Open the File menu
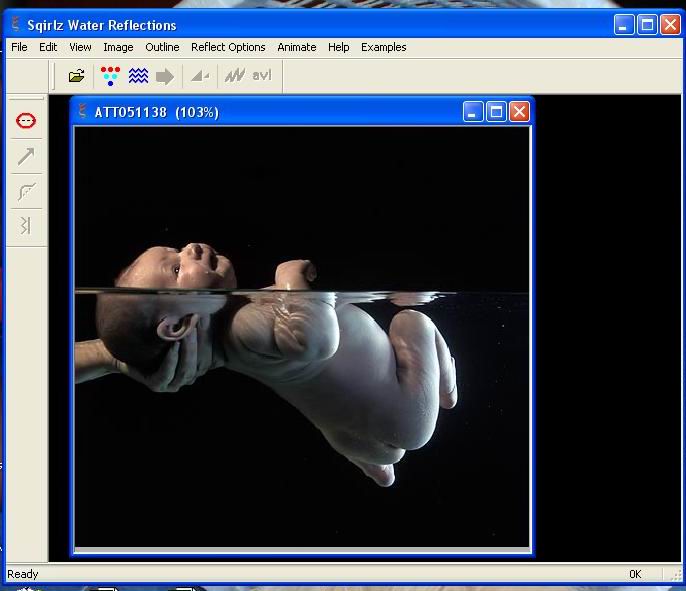The width and height of the screenshot is (686, 591). click(19, 47)
